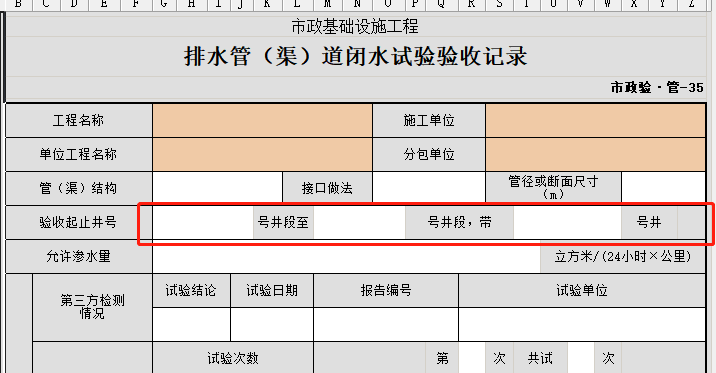Select the 工程名称 label cell
The image size is (716, 373).
point(79,121)
